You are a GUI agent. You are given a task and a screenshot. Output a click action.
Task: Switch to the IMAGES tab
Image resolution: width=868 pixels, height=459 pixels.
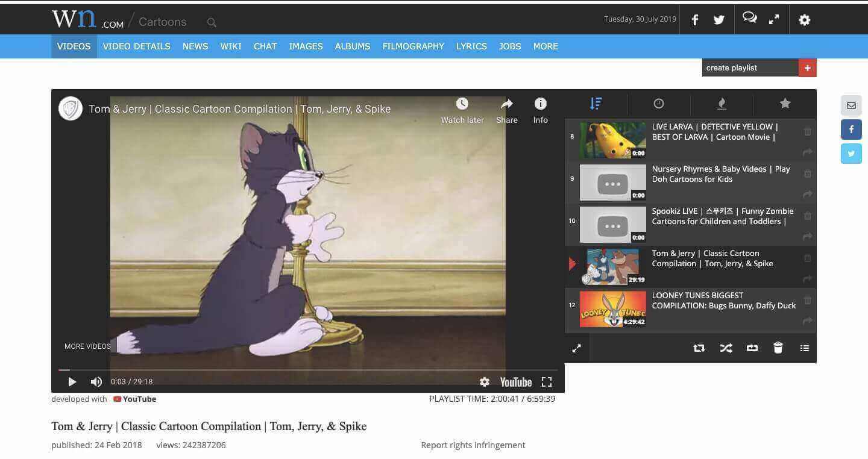pyautogui.click(x=306, y=46)
